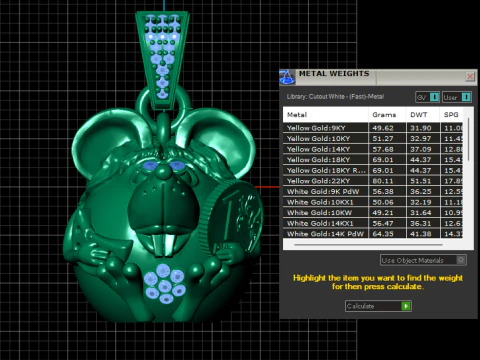Click the Calculate button
Viewport: 480px width, 360px height.
(378, 306)
